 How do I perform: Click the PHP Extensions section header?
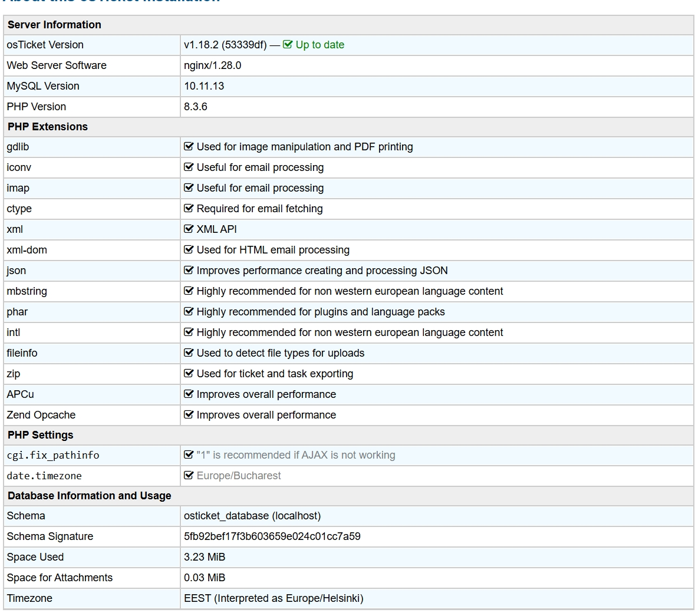(47, 127)
